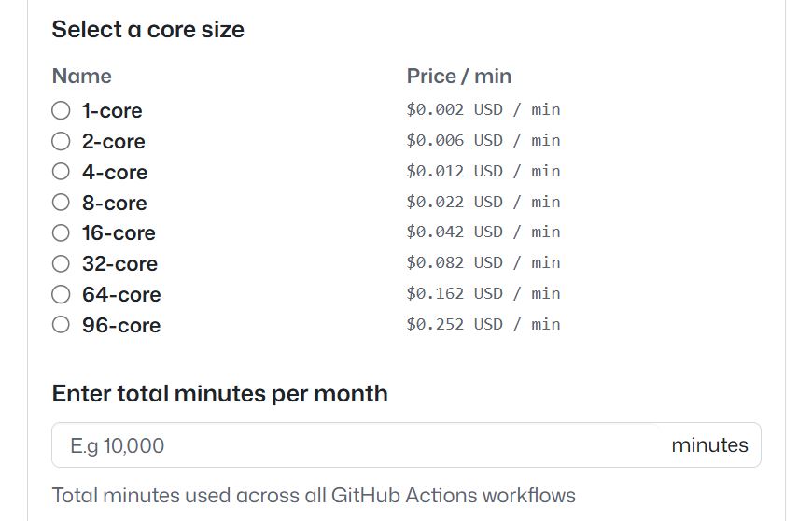Pick the 64-core radio button
The width and height of the screenshot is (812, 521).
pos(61,294)
